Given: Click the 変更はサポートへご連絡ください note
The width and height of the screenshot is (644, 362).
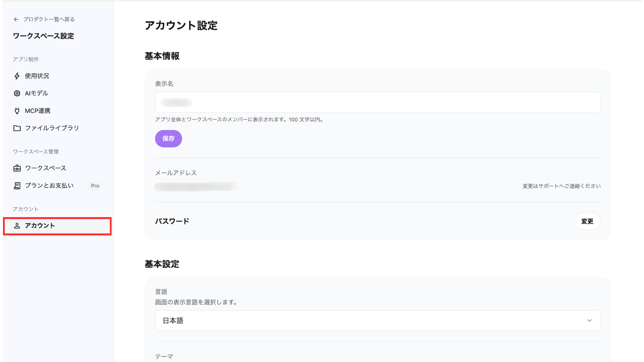Looking at the screenshot, I should point(562,186).
